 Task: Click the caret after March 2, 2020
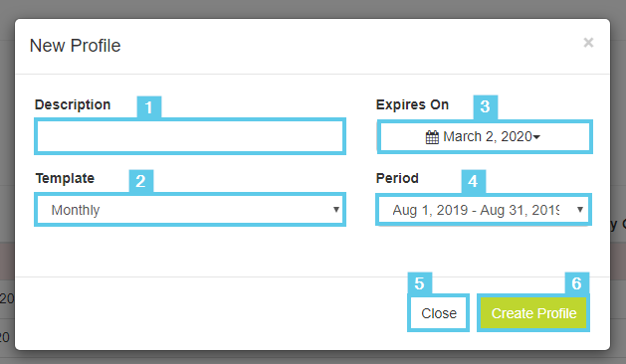click(537, 137)
